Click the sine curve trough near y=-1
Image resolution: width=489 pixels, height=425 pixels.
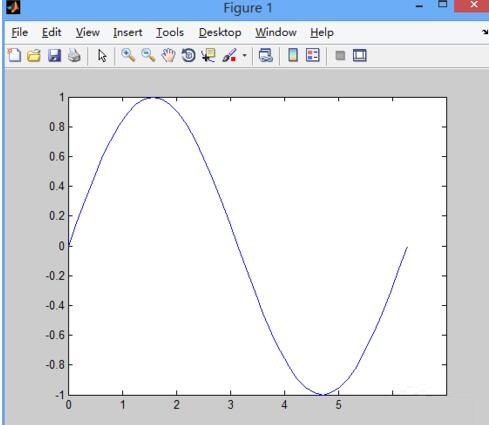[323, 395]
